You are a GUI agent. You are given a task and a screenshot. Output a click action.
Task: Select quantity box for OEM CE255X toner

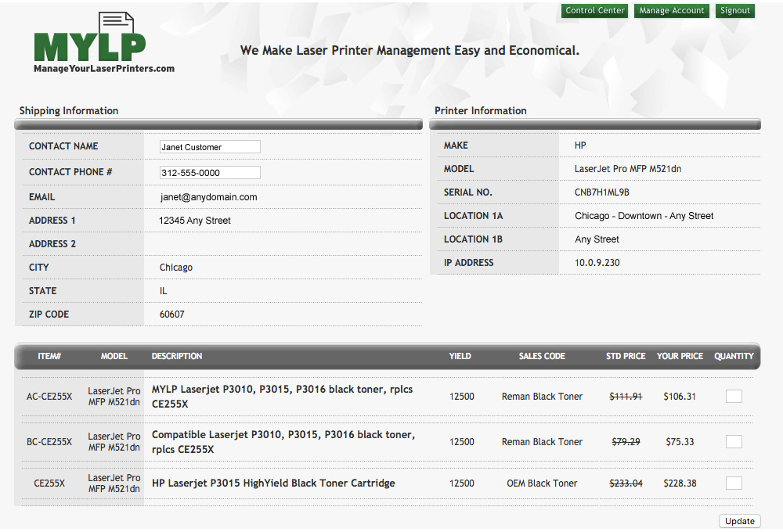click(x=734, y=483)
